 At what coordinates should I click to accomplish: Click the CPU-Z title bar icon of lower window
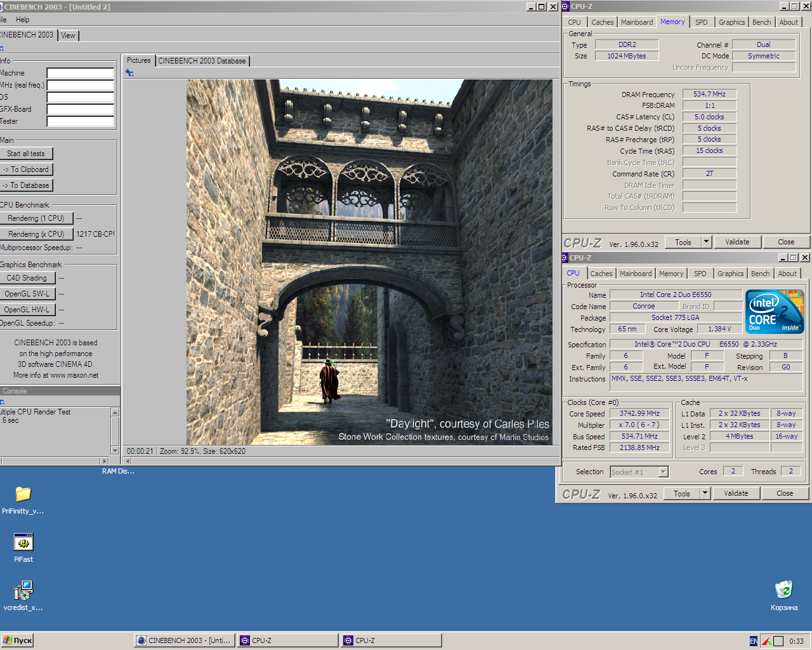[x=564, y=258]
